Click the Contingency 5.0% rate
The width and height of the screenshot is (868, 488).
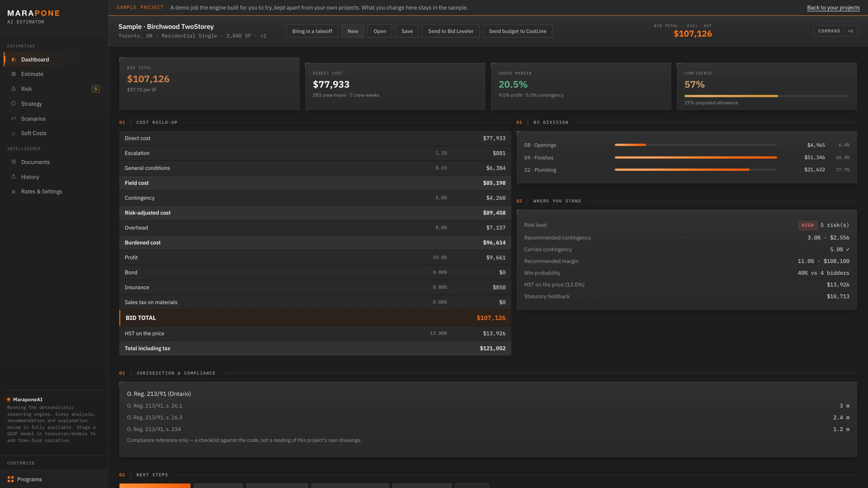click(441, 198)
